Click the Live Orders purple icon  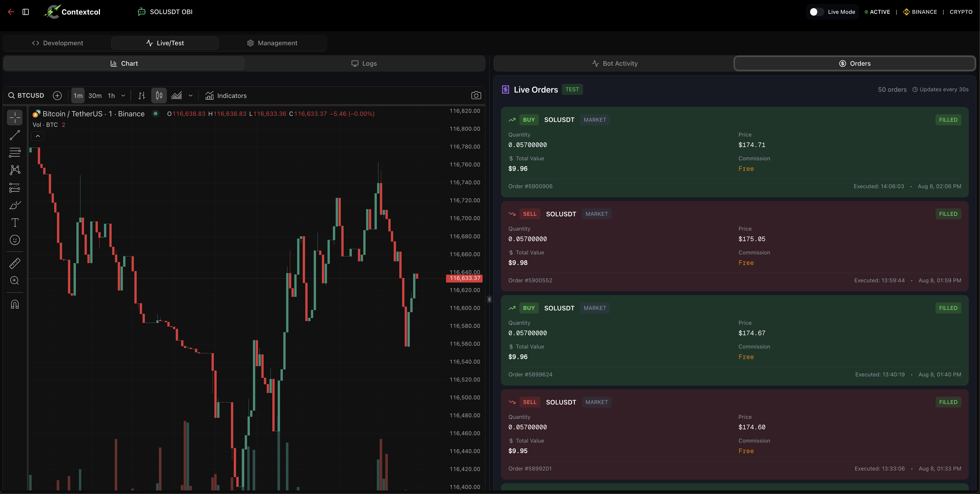505,89
